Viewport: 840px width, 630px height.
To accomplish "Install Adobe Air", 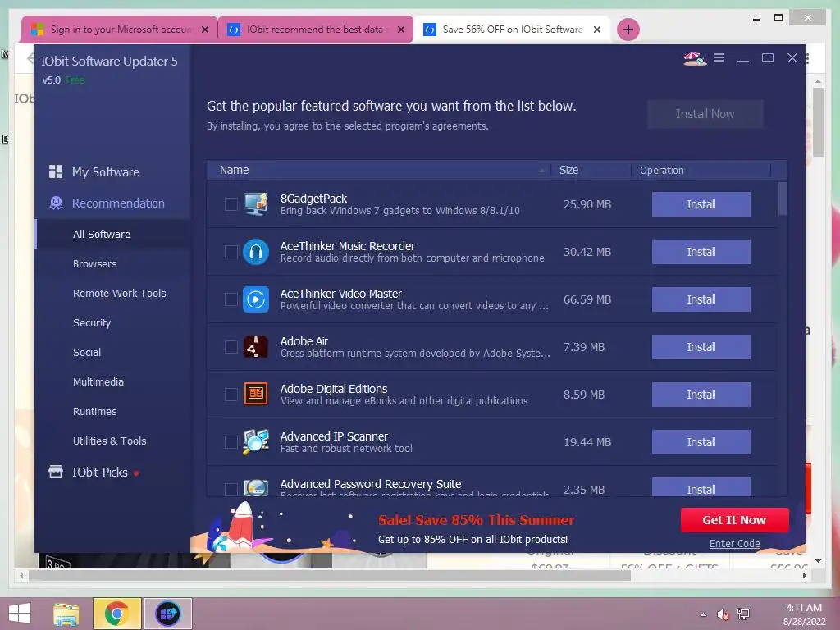I will (x=701, y=347).
